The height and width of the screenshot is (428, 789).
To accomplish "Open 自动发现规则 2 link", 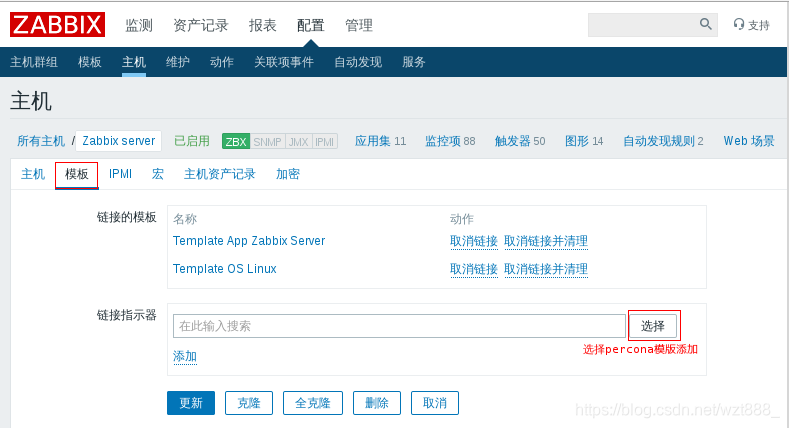I will point(663,141).
